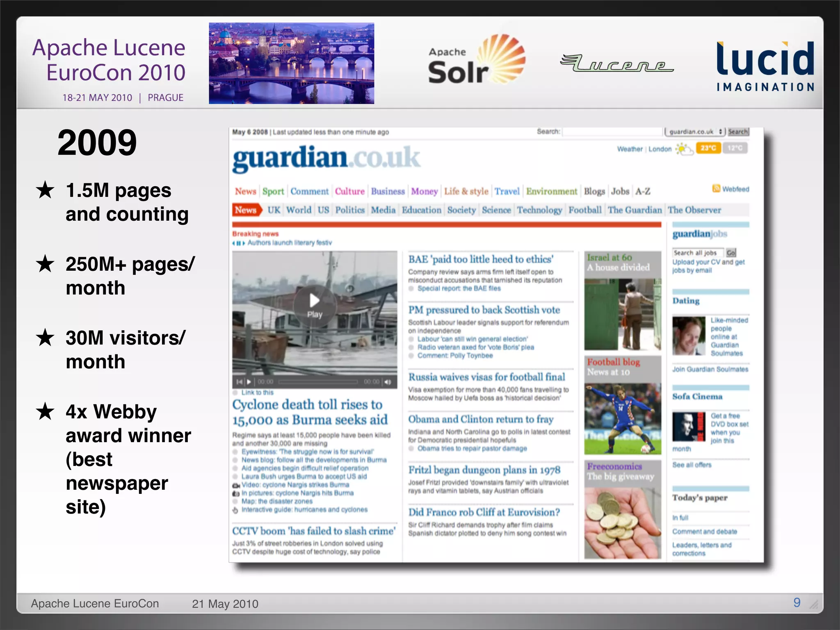Image resolution: width=840 pixels, height=630 pixels.
Task: Click the Sofa Cinema DVD thumbnail
Action: pyautogui.click(x=689, y=427)
